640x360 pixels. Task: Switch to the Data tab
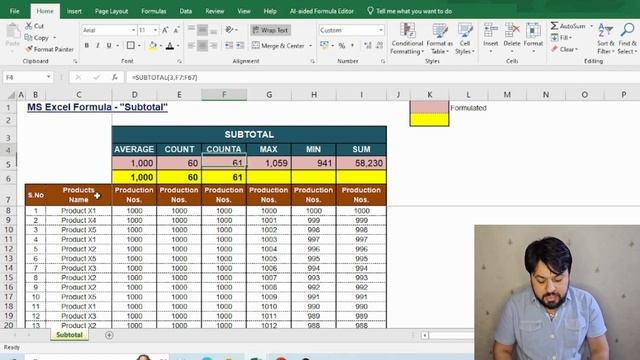186,11
